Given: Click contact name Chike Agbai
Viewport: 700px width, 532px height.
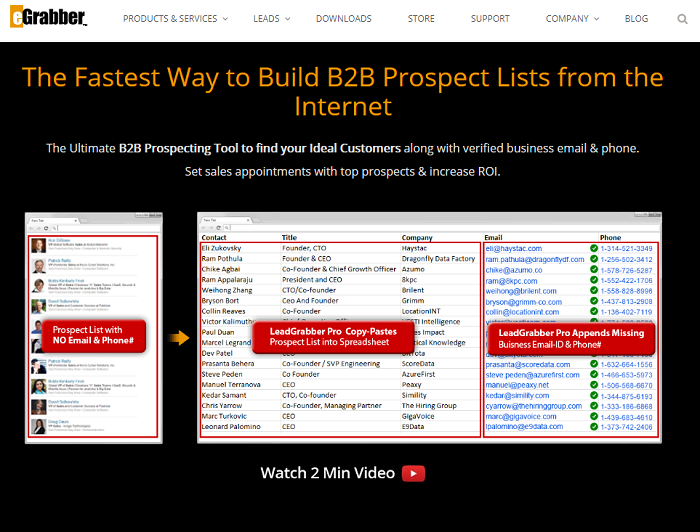Looking at the screenshot, I should (221, 269).
